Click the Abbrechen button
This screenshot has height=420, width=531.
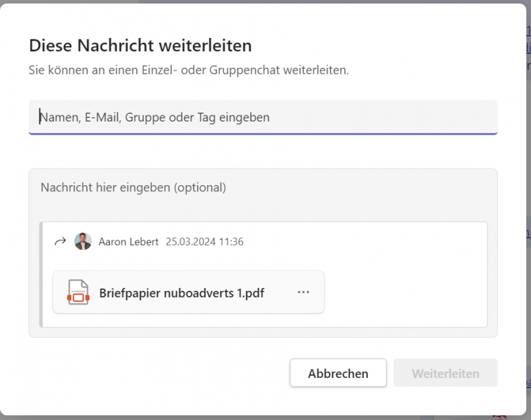coord(338,373)
